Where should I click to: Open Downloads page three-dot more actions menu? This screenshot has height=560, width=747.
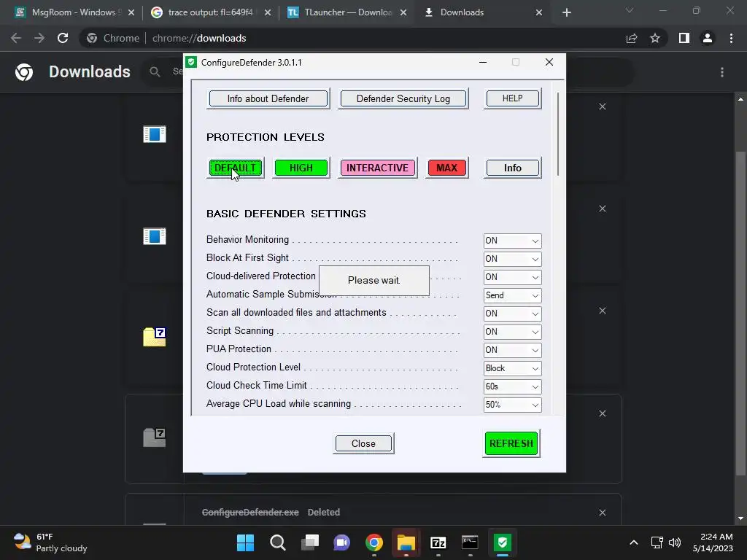[722, 72]
